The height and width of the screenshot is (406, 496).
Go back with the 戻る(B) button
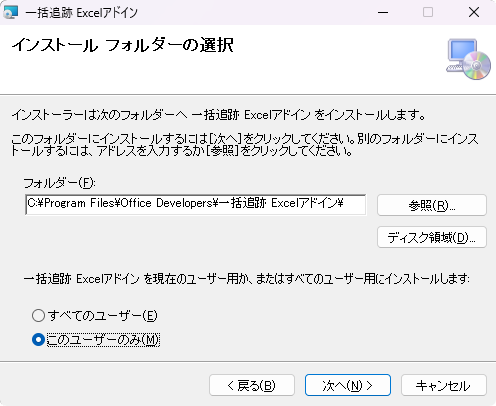pyautogui.click(x=252, y=385)
